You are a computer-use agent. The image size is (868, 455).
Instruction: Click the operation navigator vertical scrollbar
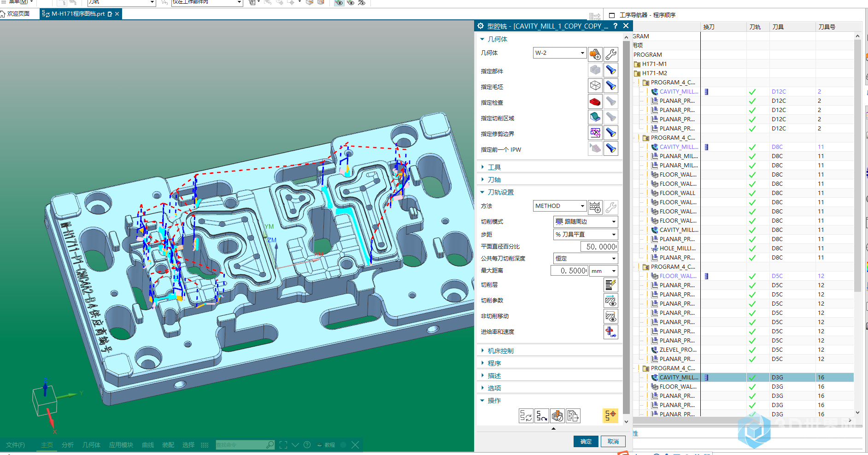coord(857,166)
